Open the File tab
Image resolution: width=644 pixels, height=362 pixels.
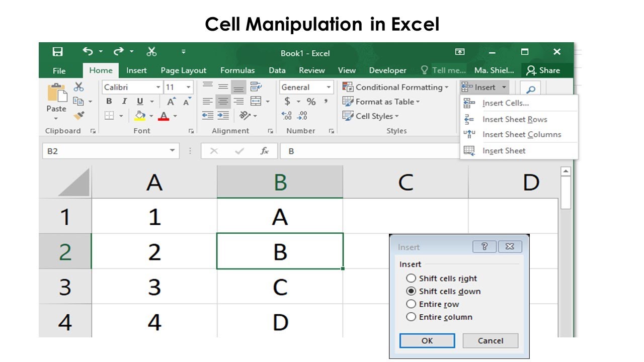point(59,70)
